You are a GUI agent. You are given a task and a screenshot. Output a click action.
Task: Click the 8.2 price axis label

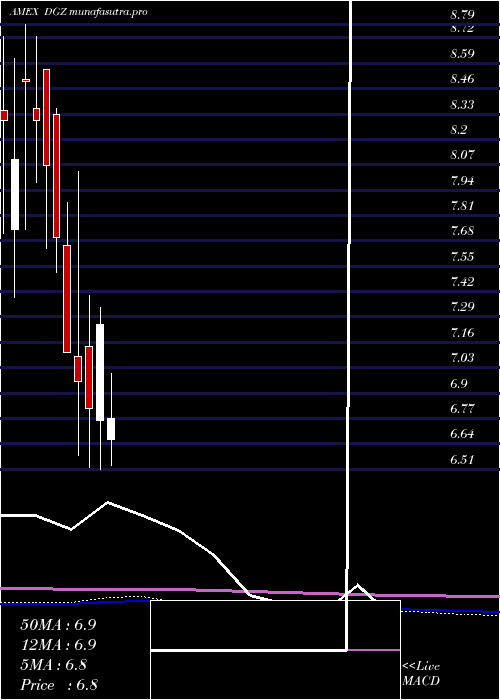tap(459, 130)
